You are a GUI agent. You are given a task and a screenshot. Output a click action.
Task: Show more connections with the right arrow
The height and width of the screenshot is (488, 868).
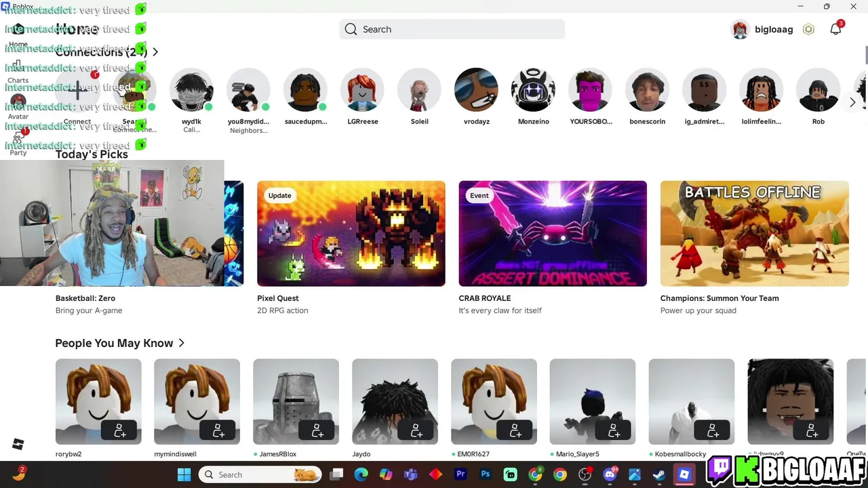pos(852,102)
